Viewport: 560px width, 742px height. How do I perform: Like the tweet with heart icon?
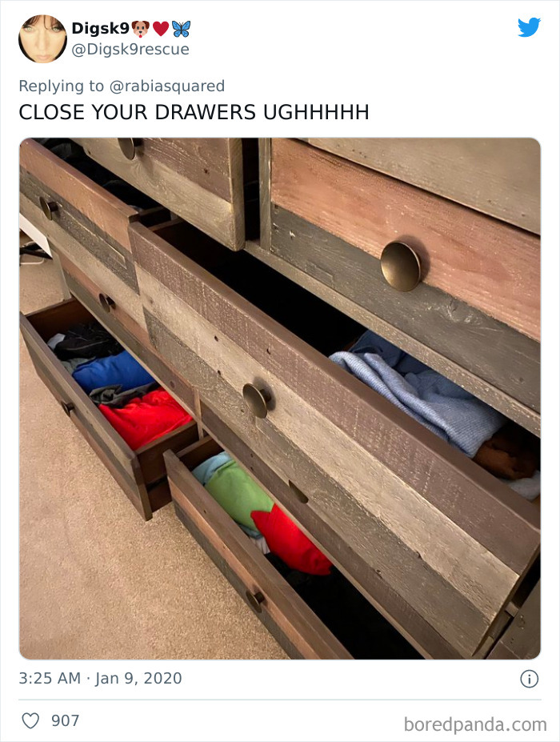pos(30,720)
